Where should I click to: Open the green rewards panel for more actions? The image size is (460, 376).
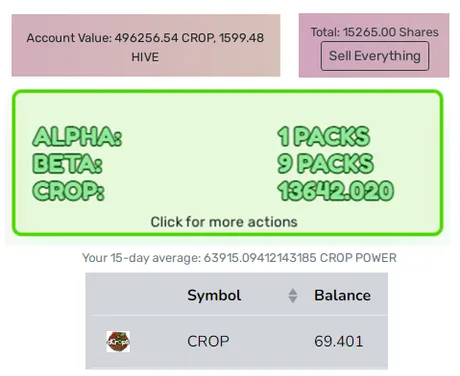coord(228,163)
